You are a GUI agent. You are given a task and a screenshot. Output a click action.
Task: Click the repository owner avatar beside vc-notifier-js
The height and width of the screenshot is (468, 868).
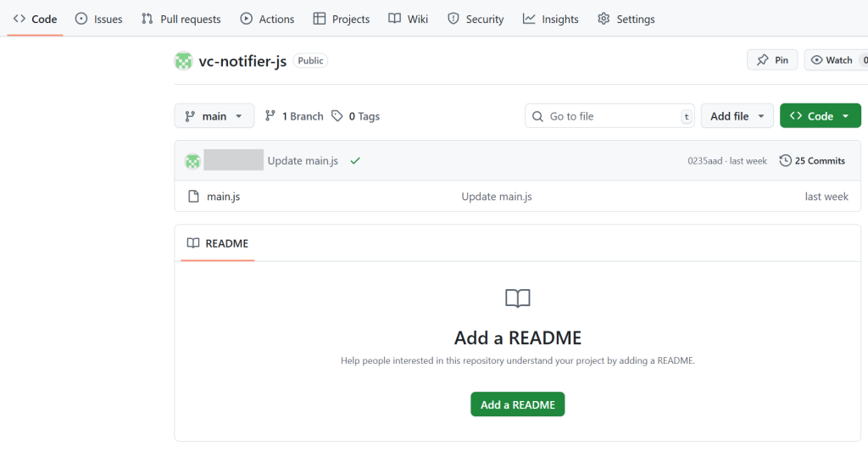183,61
